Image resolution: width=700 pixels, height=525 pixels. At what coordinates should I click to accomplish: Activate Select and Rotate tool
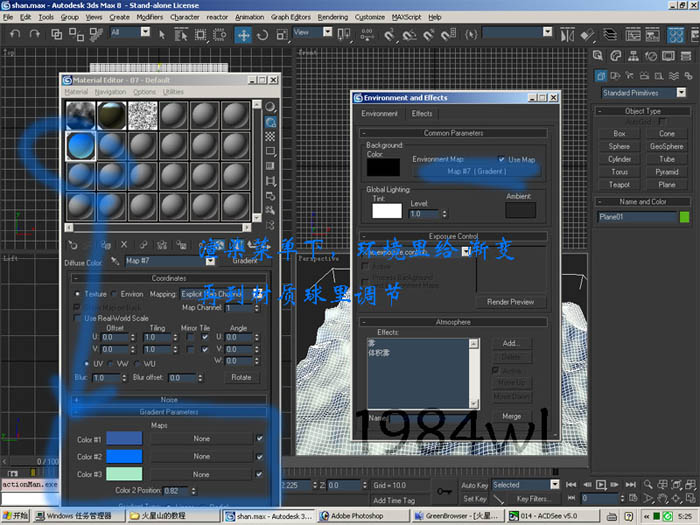point(262,35)
